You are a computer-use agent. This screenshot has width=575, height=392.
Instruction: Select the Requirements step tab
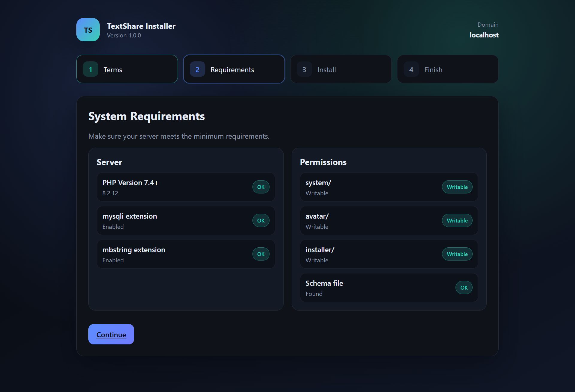[x=234, y=69]
